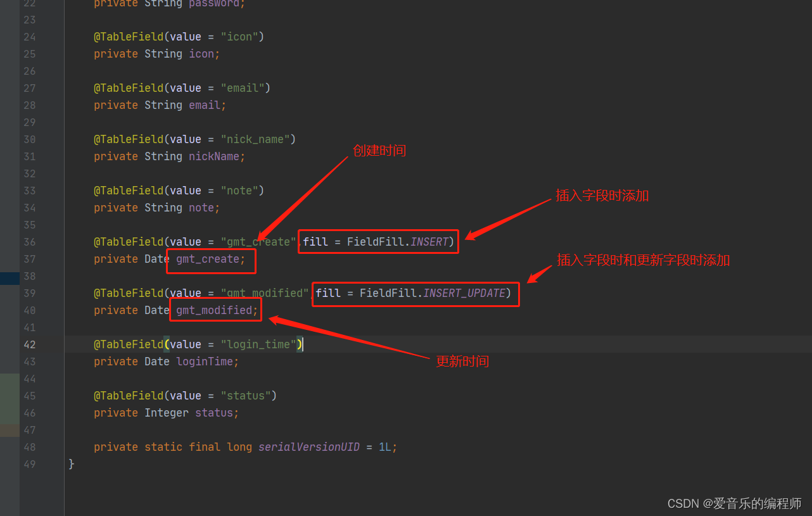Click line number 45 in the gutter

click(30, 396)
